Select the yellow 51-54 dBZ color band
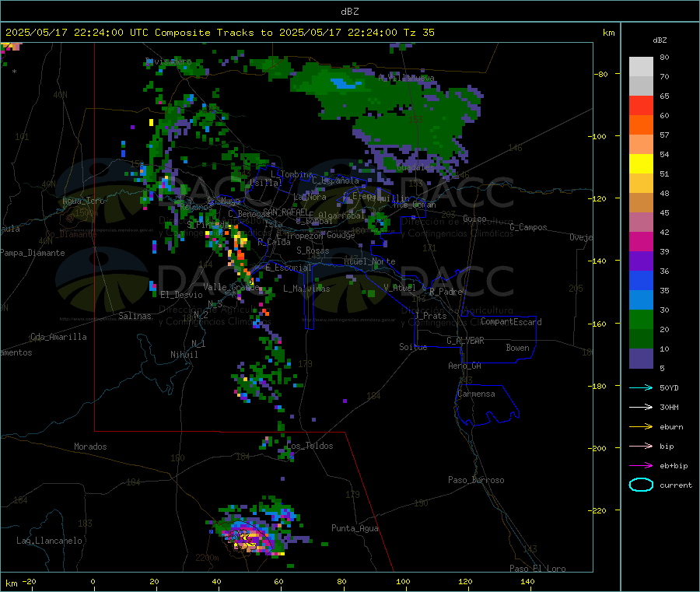Image resolution: width=700 pixels, height=592 pixels. point(641,164)
